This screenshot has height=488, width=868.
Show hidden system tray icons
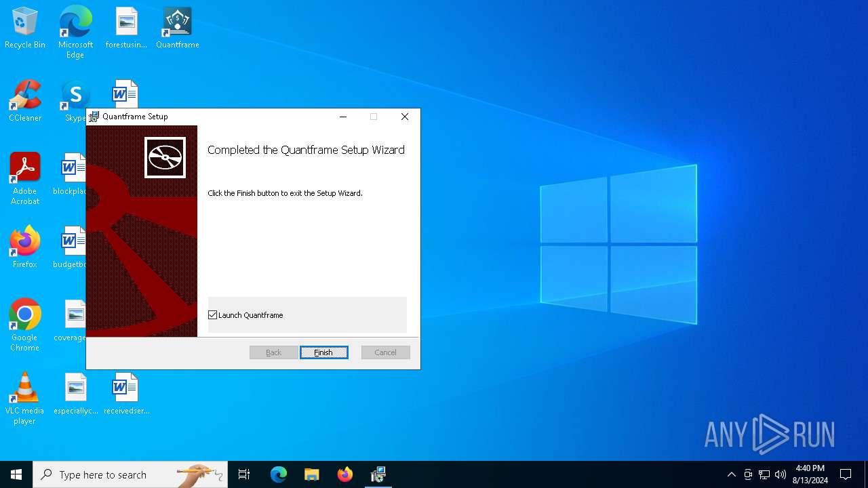(x=731, y=474)
